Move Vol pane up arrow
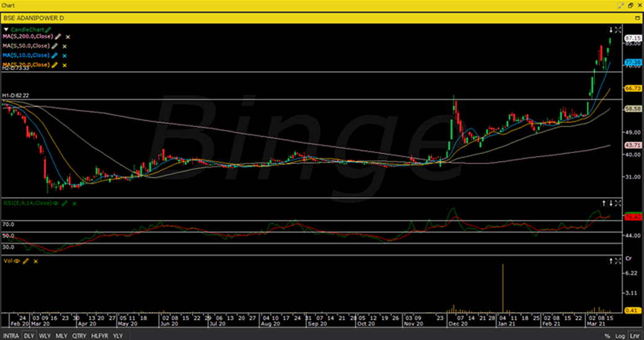The width and height of the screenshot is (644, 340). 611,261
